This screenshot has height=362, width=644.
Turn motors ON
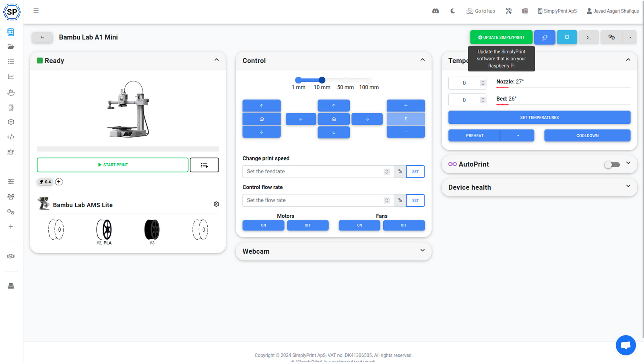[263, 226]
